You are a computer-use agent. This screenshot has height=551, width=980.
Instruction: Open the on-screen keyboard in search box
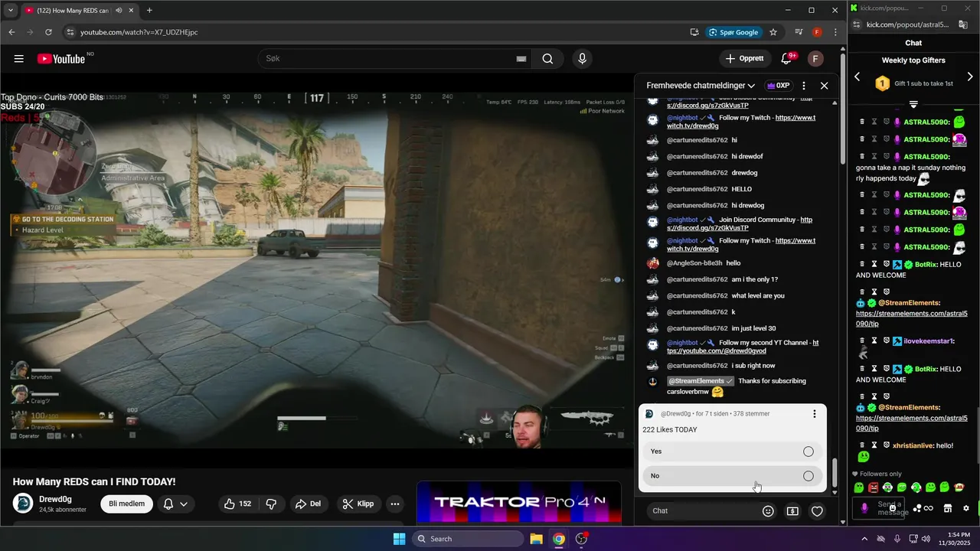click(521, 59)
